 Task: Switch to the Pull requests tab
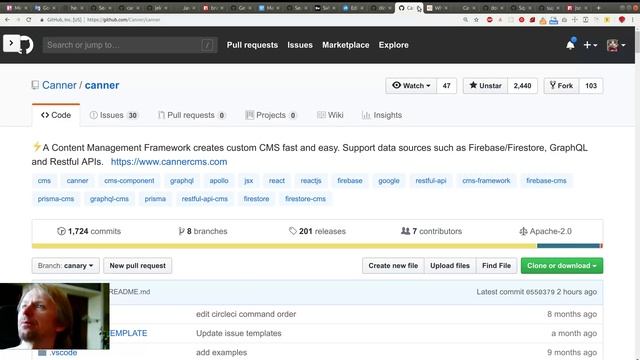pos(192,115)
